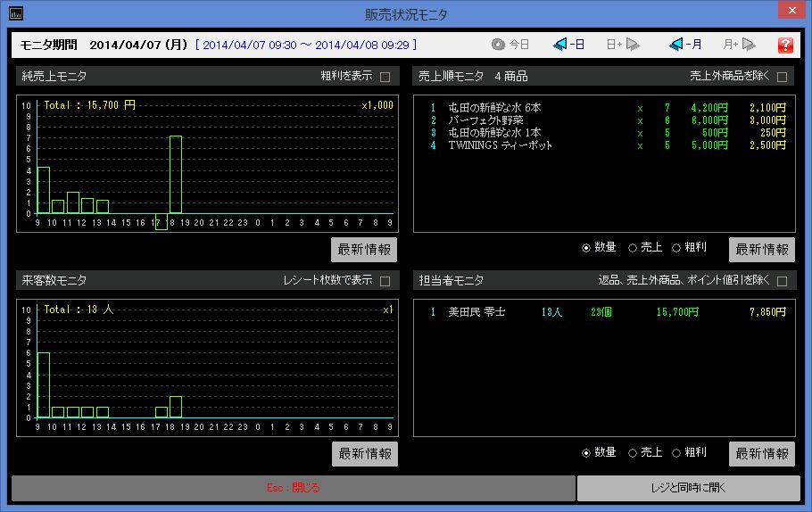Viewport: 812px width, 512px height.
Task: Choose 数量 radio in 担当者モニタ panel
Action: click(x=586, y=453)
